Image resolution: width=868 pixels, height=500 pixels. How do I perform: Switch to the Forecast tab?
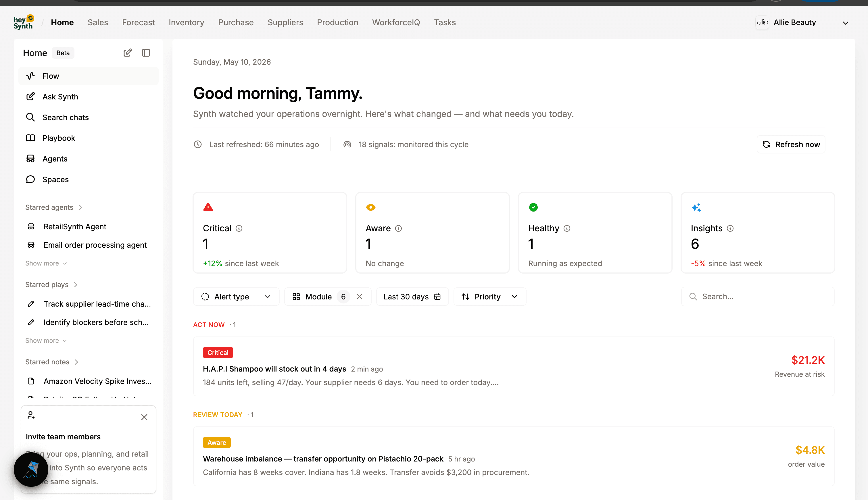click(138, 22)
